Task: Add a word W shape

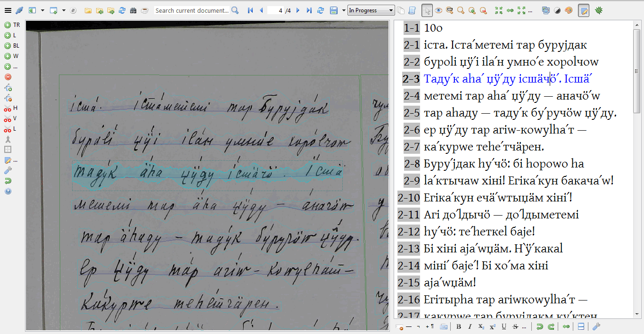Action: point(11,56)
